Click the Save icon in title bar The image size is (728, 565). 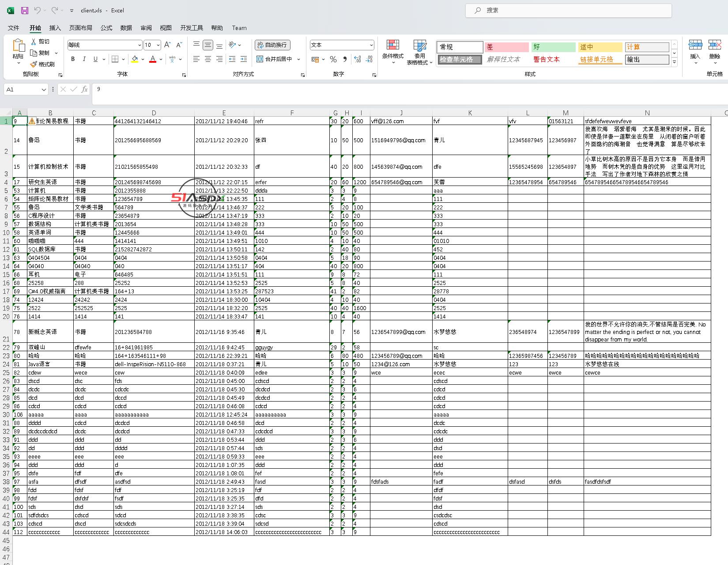pyautogui.click(x=25, y=10)
